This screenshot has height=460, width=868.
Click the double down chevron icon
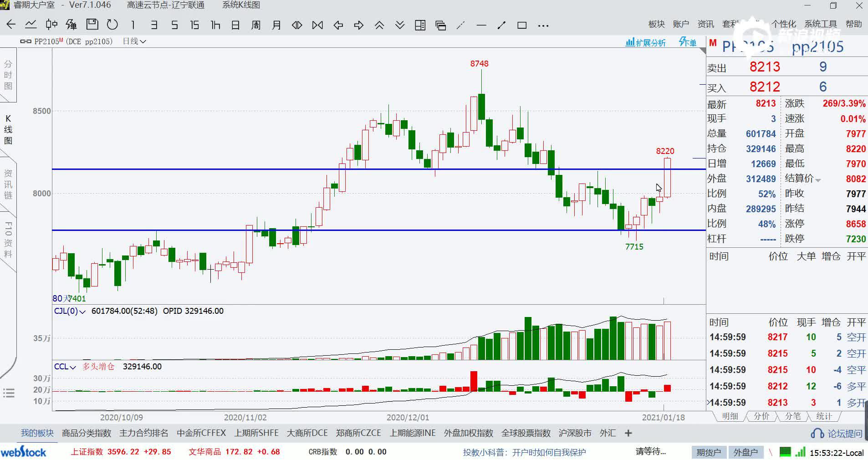click(400, 25)
